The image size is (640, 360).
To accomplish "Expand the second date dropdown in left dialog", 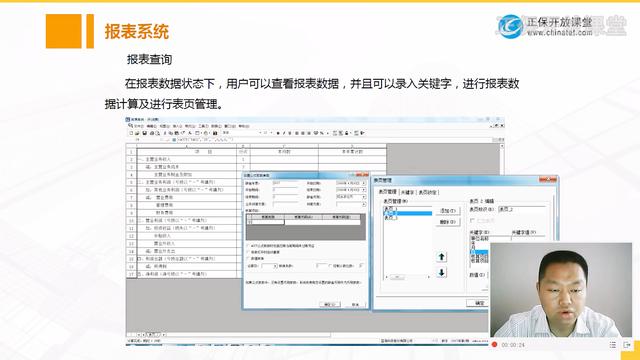I will click(x=364, y=190).
